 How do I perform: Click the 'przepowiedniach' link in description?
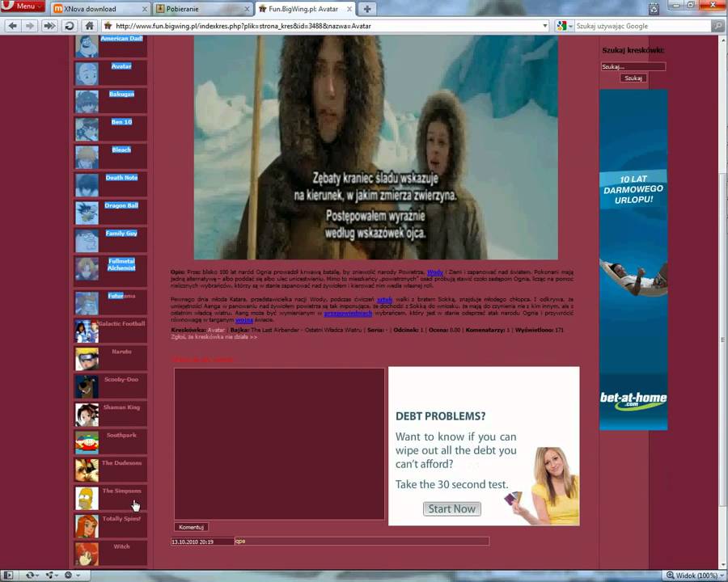tap(348, 314)
